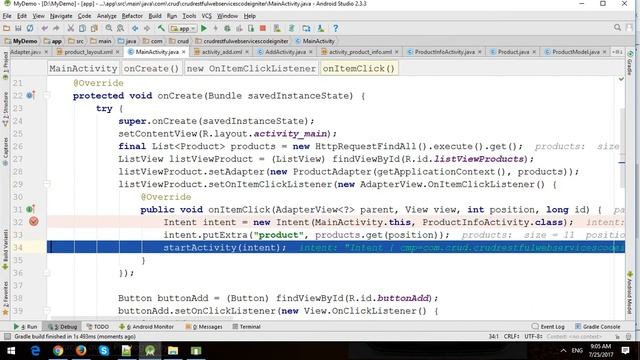Click the UTF-8 encoding selector
The height and width of the screenshot is (360, 640).
(533, 336)
